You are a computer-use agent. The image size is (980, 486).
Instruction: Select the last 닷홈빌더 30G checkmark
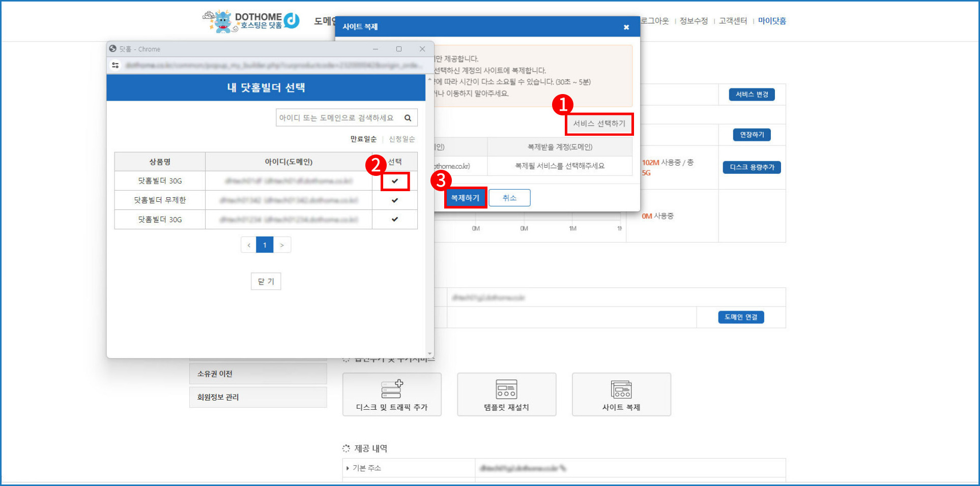395,220
